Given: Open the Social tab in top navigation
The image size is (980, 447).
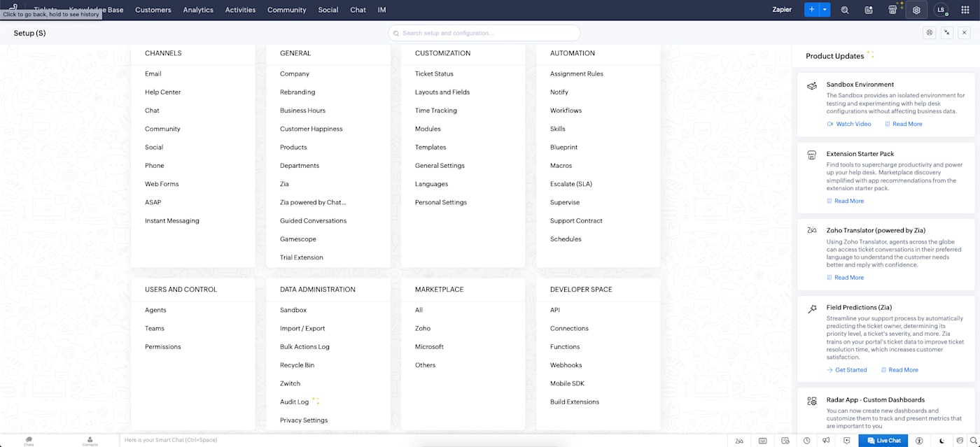Looking at the screenshot, I should [328, 10].
